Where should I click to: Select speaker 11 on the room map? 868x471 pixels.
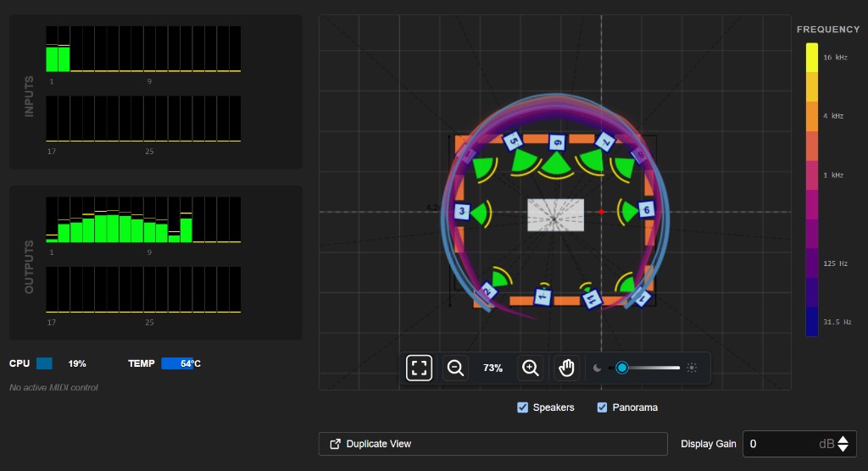591,299
